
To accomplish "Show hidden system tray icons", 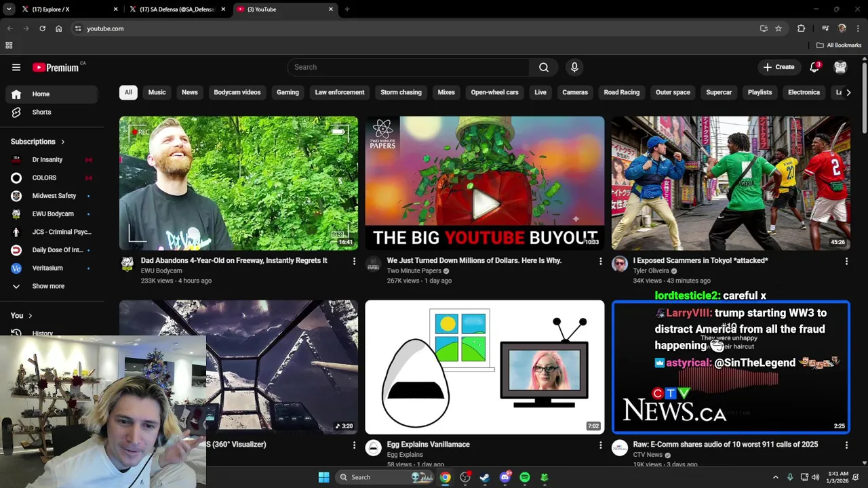I will pyautogui.click(x=776, y=477).
